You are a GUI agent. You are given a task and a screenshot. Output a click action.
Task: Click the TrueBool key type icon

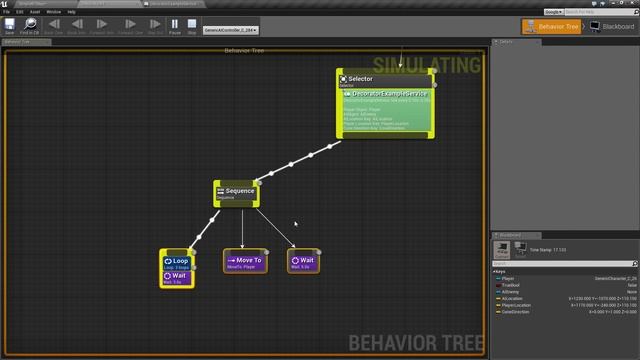coord(498,285)
